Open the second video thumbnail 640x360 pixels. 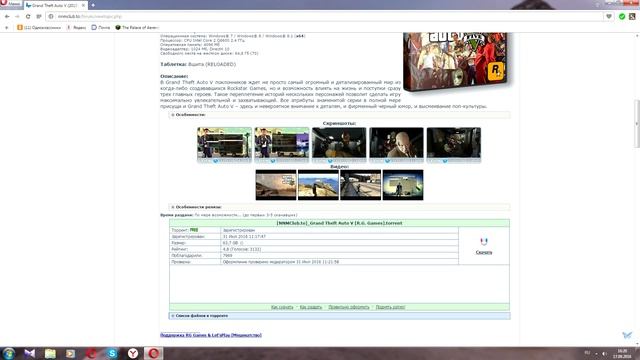coord(318,185)
